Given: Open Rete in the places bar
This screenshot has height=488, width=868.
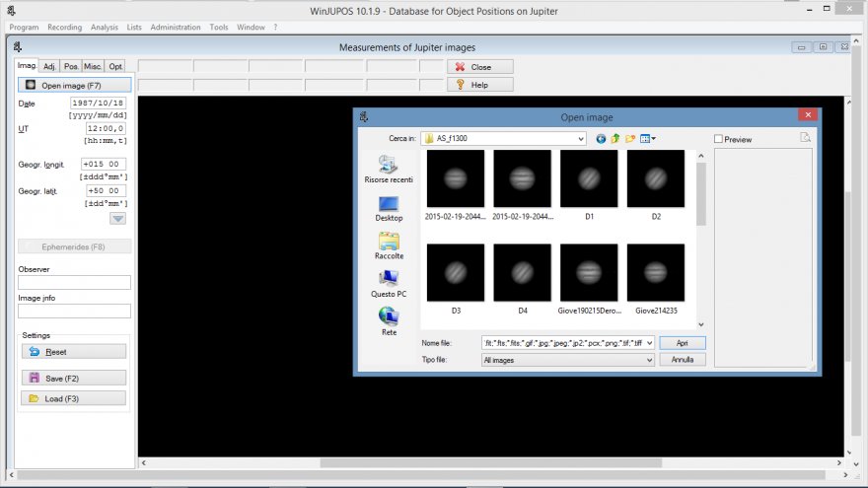Looking at the screenshot, I should 389,322.
